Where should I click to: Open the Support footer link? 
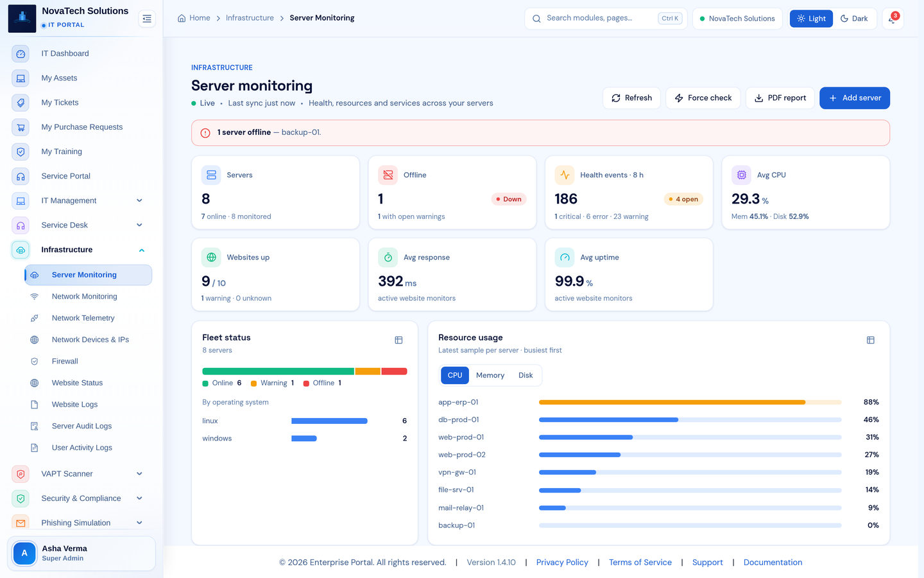pos(708,562)
